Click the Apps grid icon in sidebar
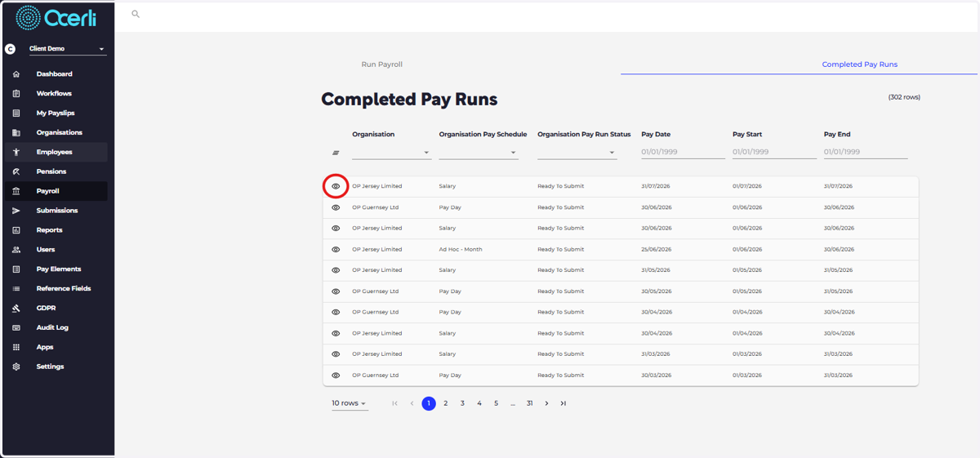 click(16, 347)
